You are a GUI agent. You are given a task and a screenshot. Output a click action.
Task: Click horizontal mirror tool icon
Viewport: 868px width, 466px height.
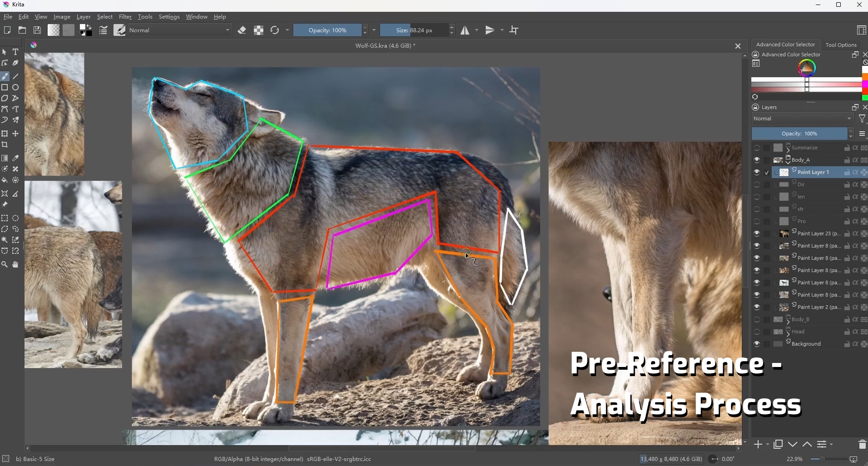click(465, 30)
